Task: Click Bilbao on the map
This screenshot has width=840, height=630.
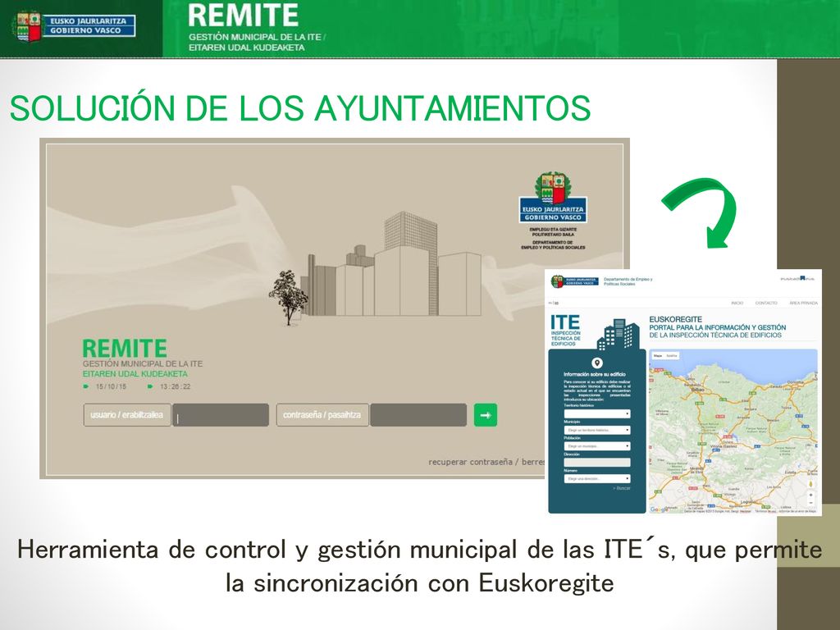Action: pyautogui.click(x=697, y=390)
